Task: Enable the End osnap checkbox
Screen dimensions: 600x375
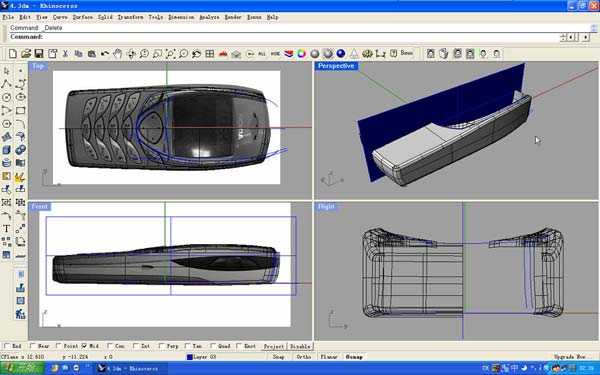Action: [6, 346]
